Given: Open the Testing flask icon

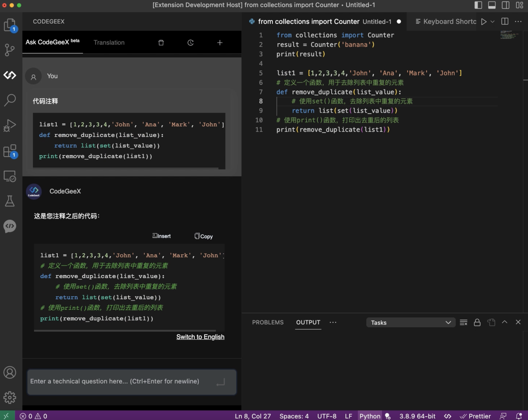Looking at the screenshot, I should (x=10, y=201).
